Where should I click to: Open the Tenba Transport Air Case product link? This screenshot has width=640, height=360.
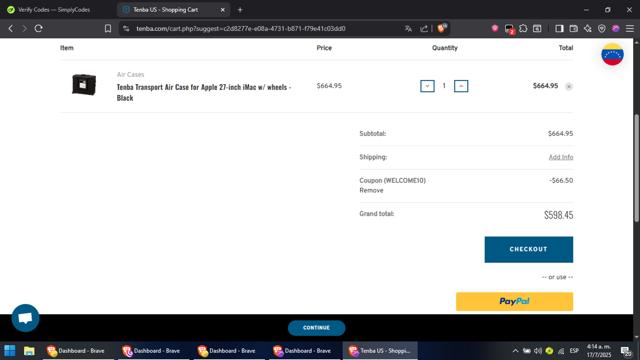[x=204, y=92]
